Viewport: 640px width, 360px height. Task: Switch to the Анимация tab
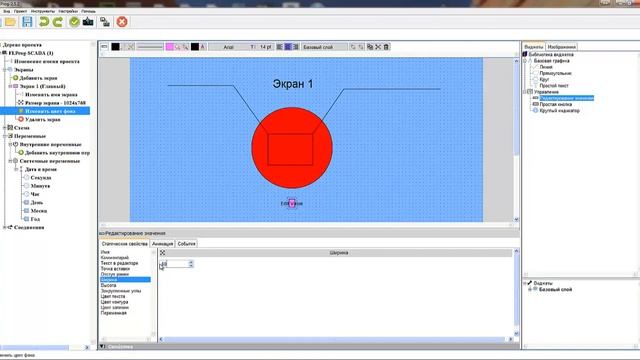click(162, 244)
